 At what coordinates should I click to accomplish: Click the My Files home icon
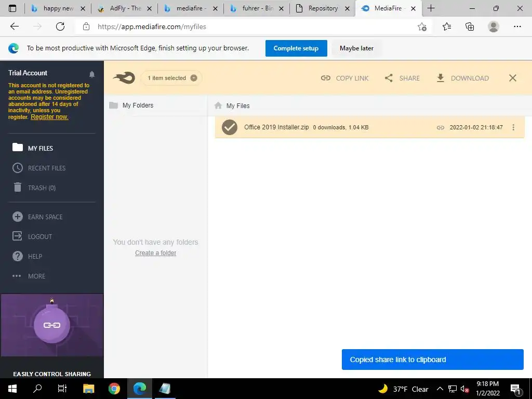point(218,105)
